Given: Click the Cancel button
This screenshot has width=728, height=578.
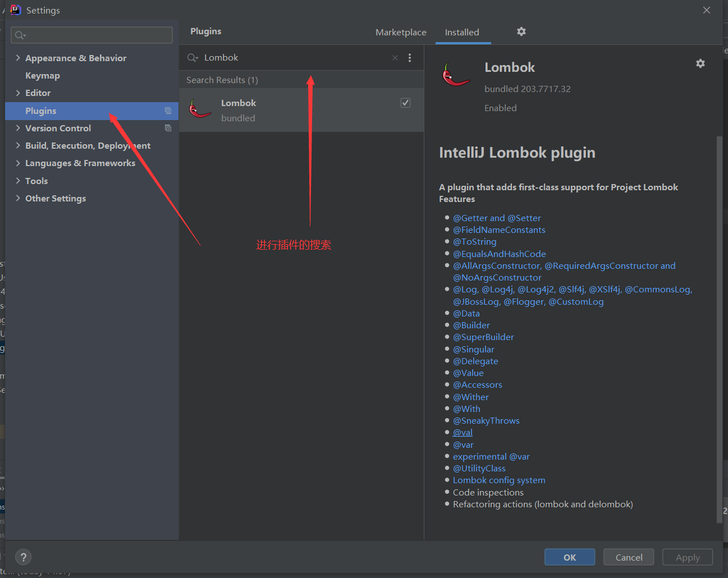Looking at the screenshot, I should pos(629,557).
